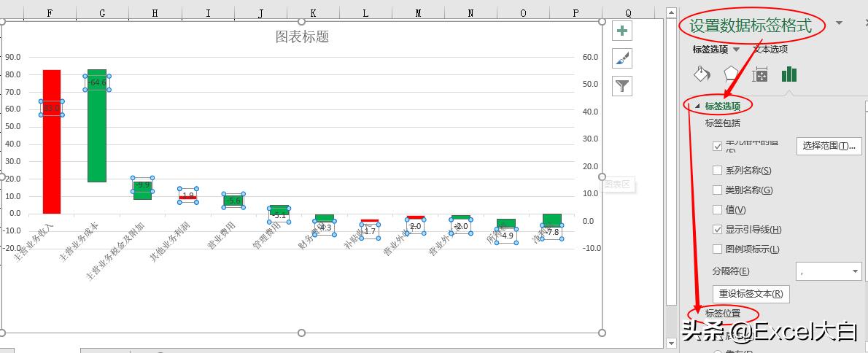This screenshot has width=868, height=353.
Task: Uncheck the 显示引导线(H) checkbox
Action: [x=718, y=229]
